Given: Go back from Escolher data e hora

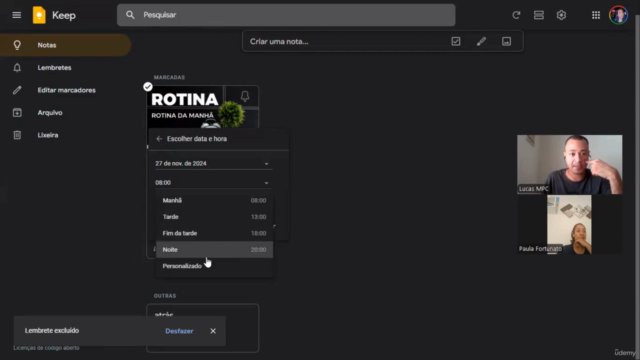Looking at the screenshot, I should coord(159,139).
